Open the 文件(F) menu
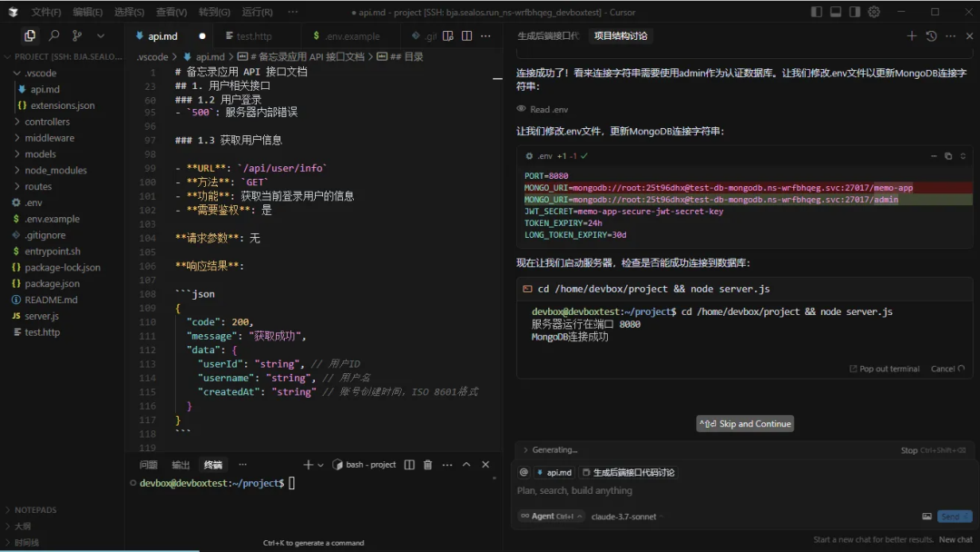 pos(45,12)
